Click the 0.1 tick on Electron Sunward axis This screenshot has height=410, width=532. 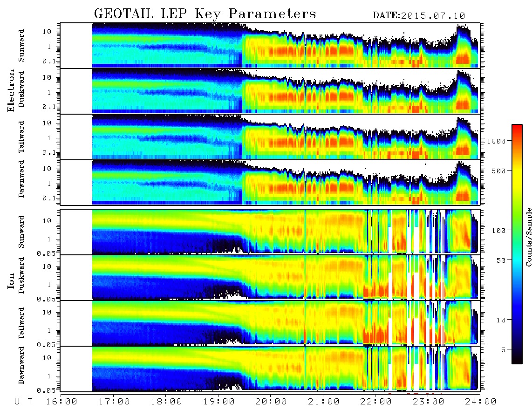click(49, 61)
